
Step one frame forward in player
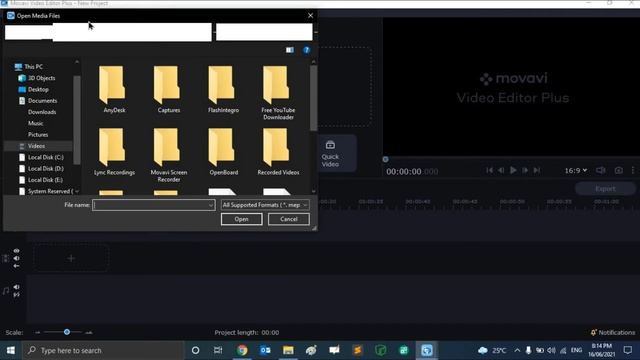[x=525, y=170]
